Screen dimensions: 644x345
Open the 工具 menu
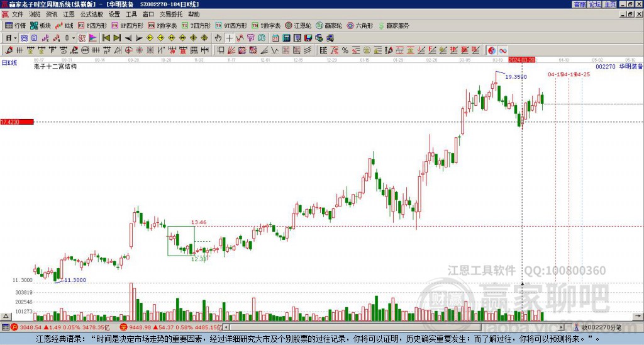click(131, 14)
